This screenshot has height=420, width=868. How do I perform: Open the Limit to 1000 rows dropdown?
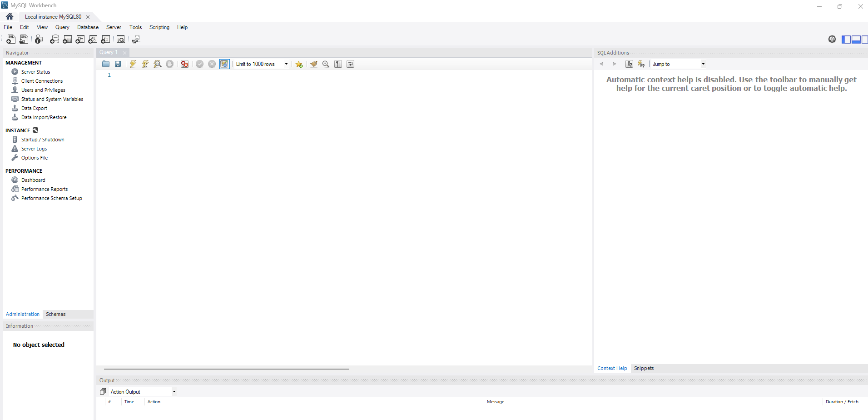point(262,64)
